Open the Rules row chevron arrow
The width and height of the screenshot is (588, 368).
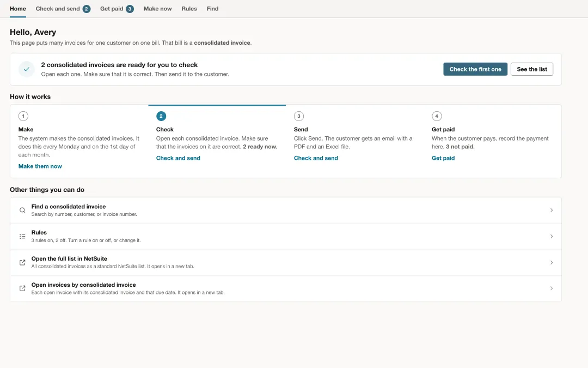click(552, 236)
